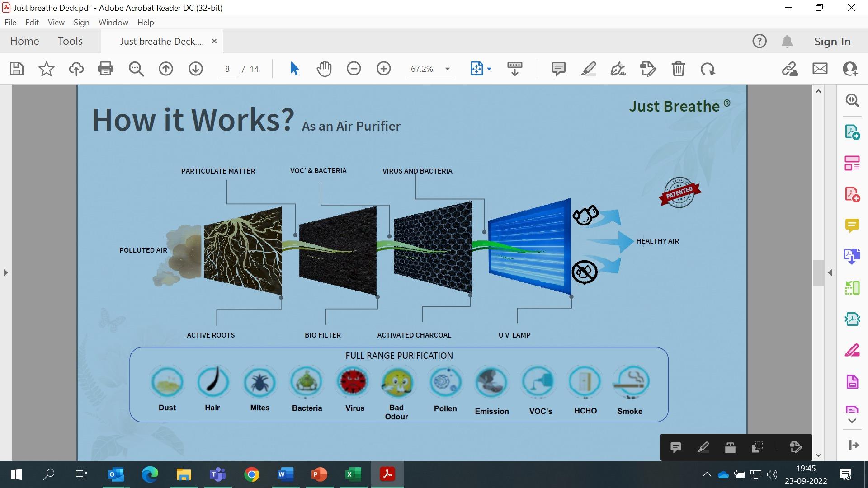This screenshot has width=868, height=488.
Task: Open the Edit menu
Action: [32, 22]
